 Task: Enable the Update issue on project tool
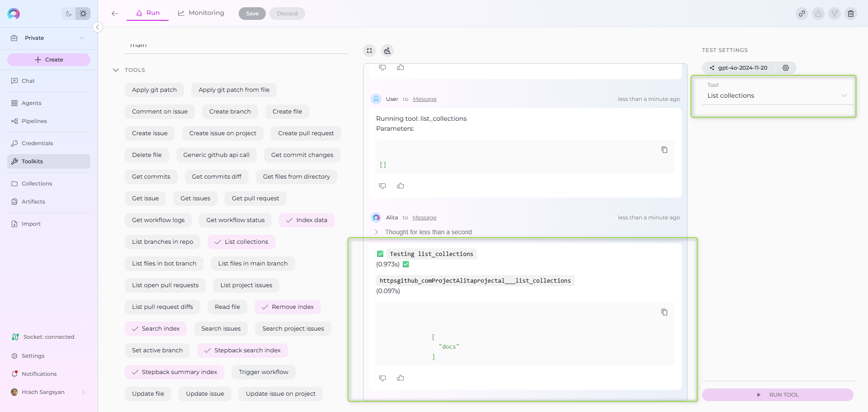coord(281,394)
